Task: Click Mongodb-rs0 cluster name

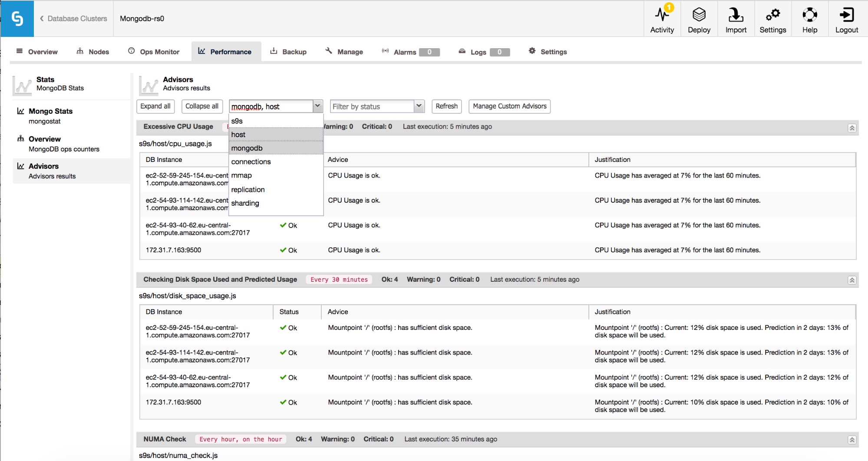Action: pyautogui.click(x=142, y=19)
